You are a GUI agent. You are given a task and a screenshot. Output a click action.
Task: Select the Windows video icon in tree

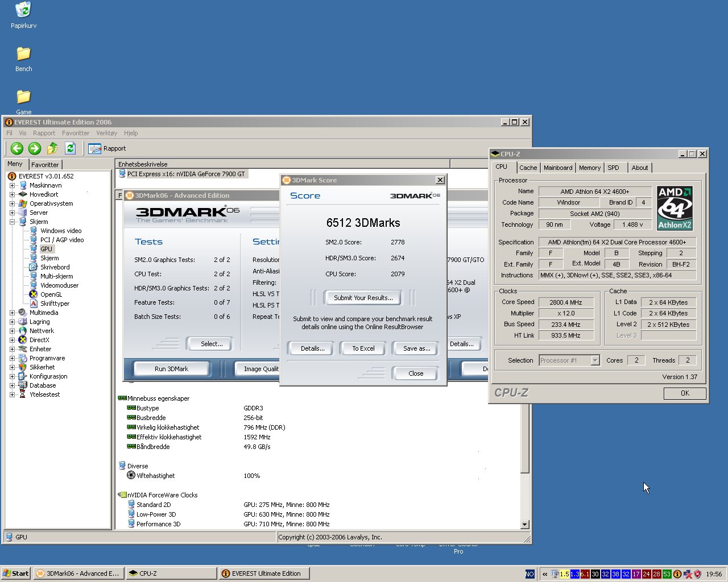pyautogui.click(x=34, y=231)
